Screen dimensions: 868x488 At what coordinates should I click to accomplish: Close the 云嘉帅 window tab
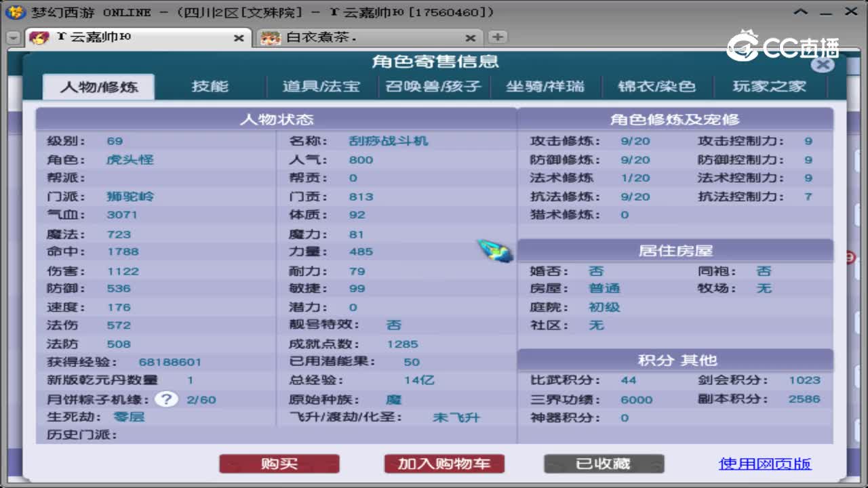(239, 38)
